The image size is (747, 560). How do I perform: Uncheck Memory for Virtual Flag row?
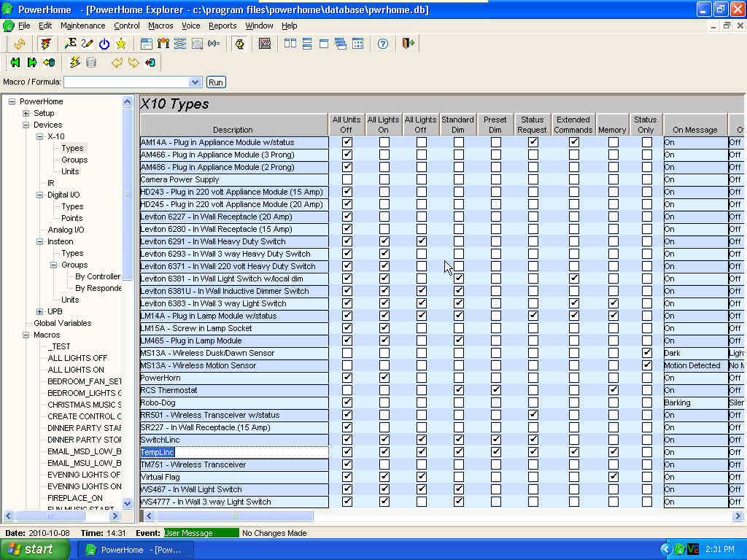pos(613,476)
